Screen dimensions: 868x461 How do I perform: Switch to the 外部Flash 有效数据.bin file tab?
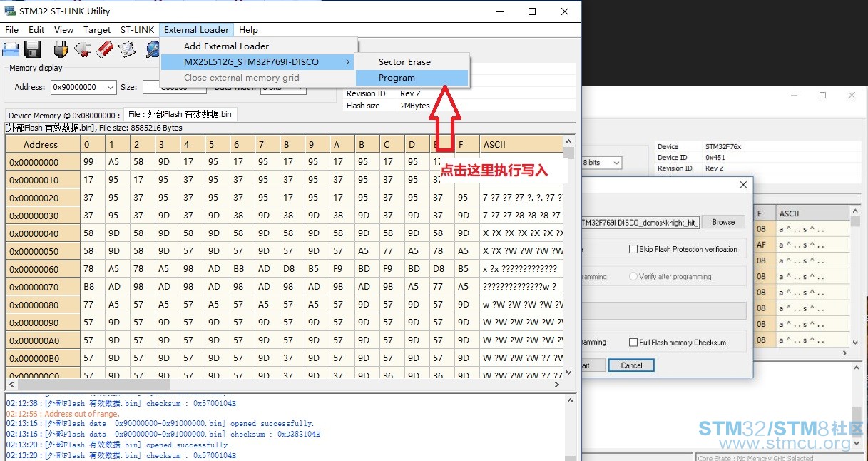[x=180, y=114]
